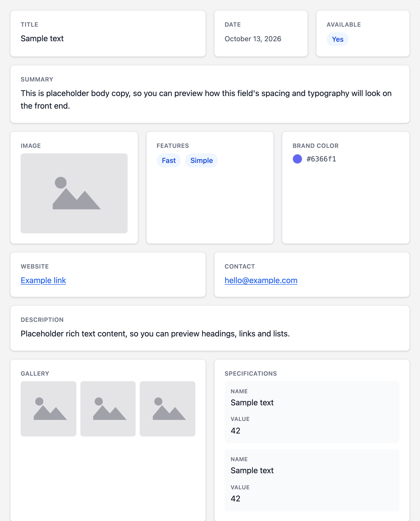
Task: Click the Sample text under Title
Action: point(42,38)
